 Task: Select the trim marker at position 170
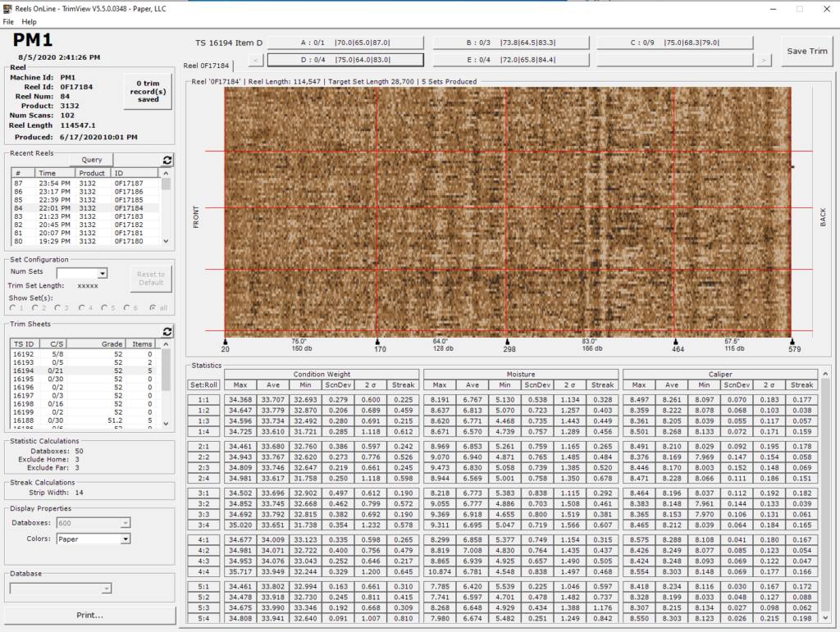pos(377,342)
